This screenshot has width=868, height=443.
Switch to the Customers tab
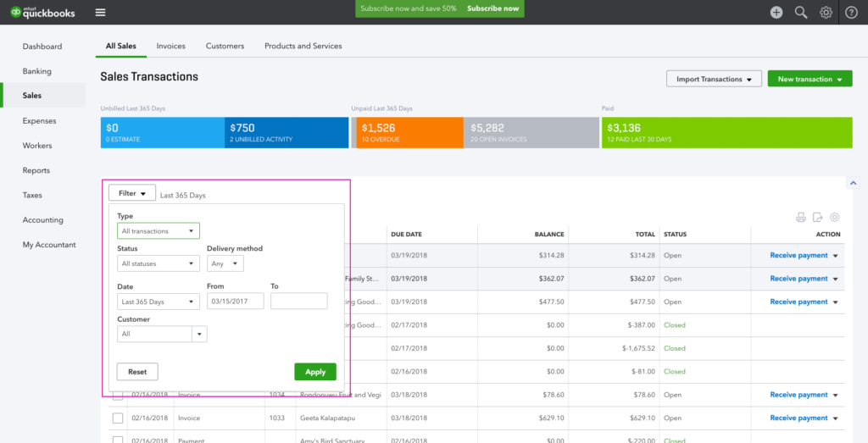[x=225, y=46]
